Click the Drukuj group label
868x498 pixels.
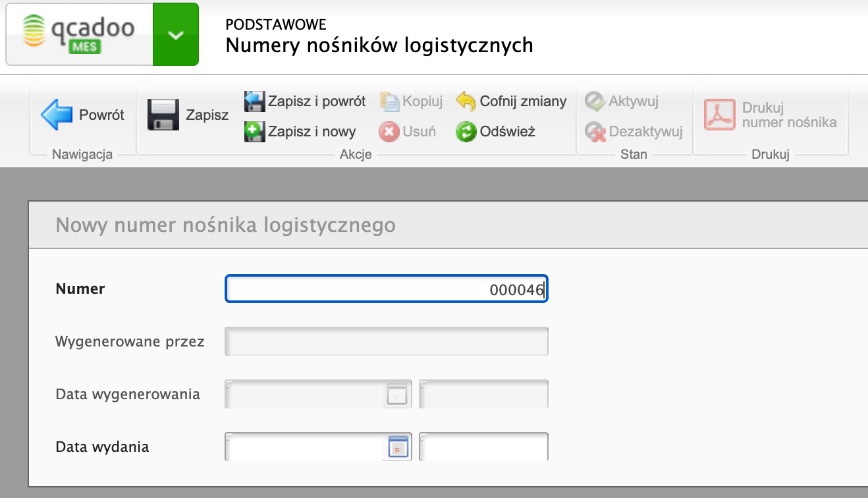tap(771, 155)
